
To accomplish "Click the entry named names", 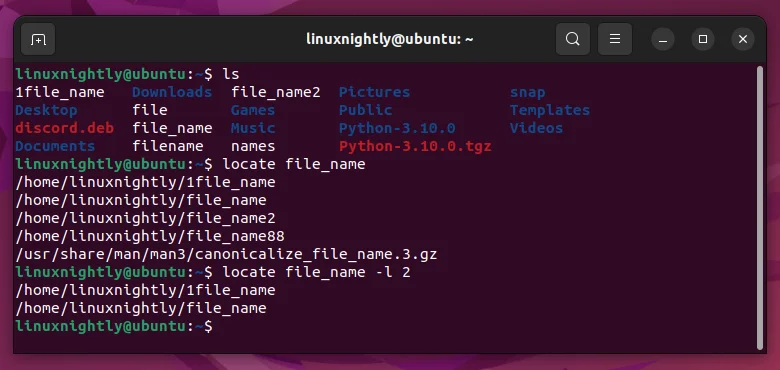I will point(253,146).
